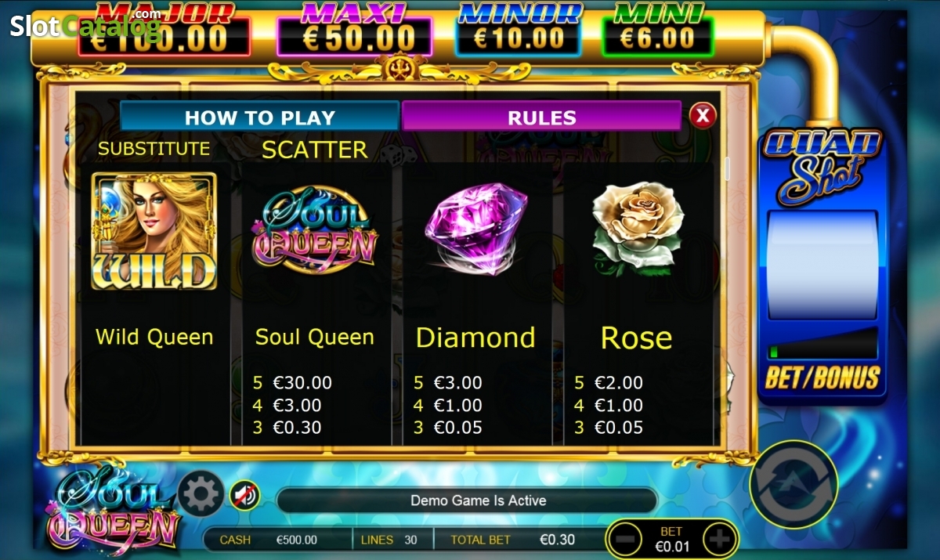The height and width of the screenshot is (560, 940).
Task: Click the MINI €6.00 jackpot display
Action: tap(656, 31)
